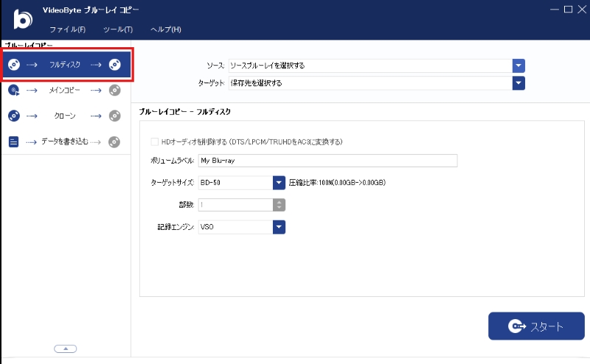Expand the ソース dropdown arrow
This screenshot has width=590, height=364.
point(518,66)
